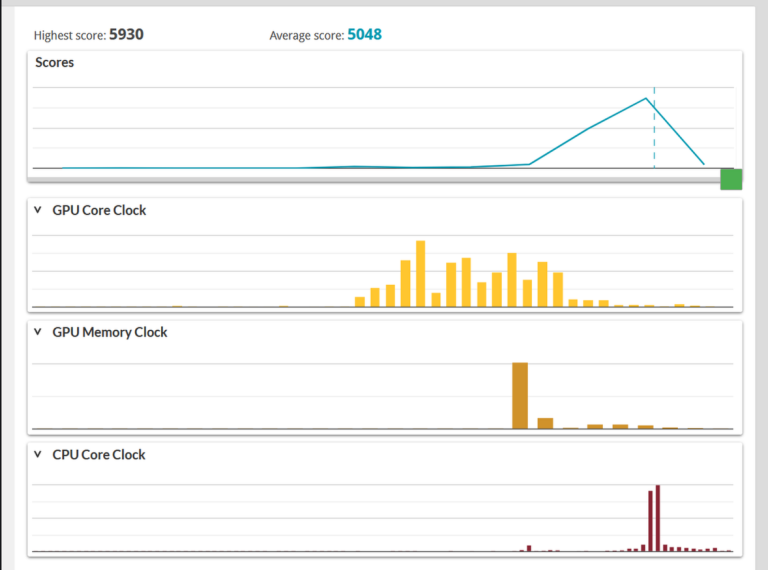Click the Average score label text
The height and width of the screenshot is (570, 768).
pyautogui.click(x=305, y=35)
